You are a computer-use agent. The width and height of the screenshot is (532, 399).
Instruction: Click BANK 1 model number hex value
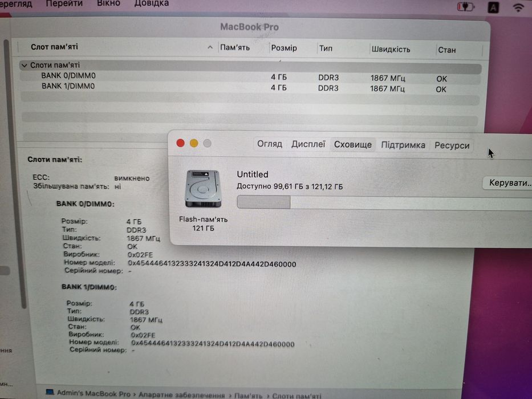pos(213,344)
